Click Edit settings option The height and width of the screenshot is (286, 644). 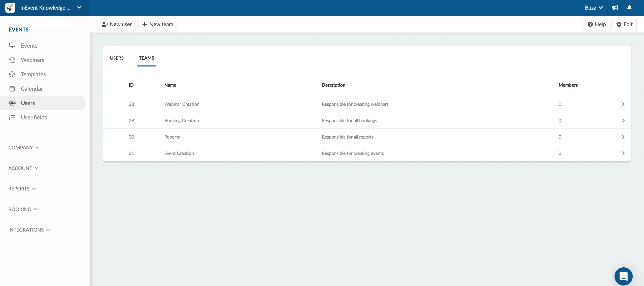click(x=624, y=24)
